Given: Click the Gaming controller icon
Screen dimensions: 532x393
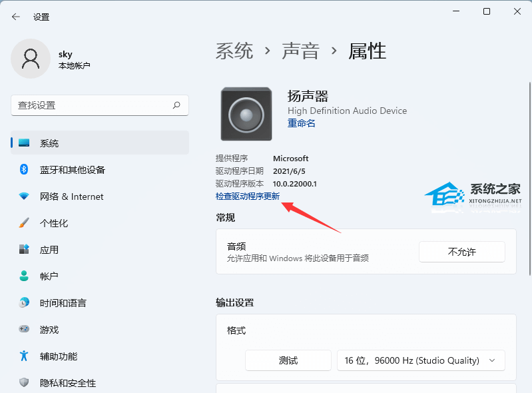Looking at the screenshot, I should pyautogui.click(x=24, y=329).
